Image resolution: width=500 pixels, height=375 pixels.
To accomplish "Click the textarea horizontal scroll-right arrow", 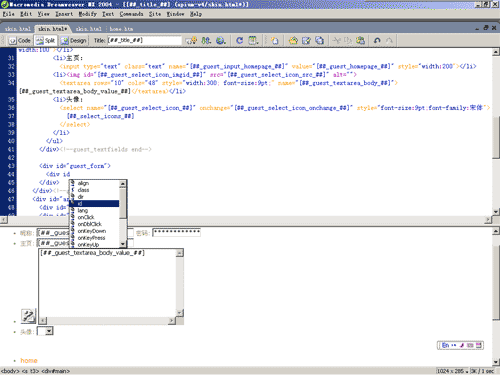I will (x=172, y=320).
